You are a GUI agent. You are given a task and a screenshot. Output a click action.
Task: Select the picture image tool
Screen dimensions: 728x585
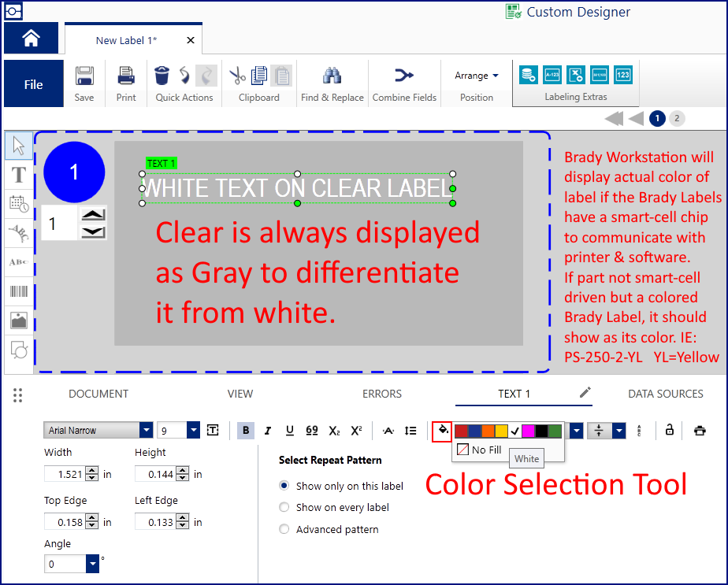click(19, 320)
